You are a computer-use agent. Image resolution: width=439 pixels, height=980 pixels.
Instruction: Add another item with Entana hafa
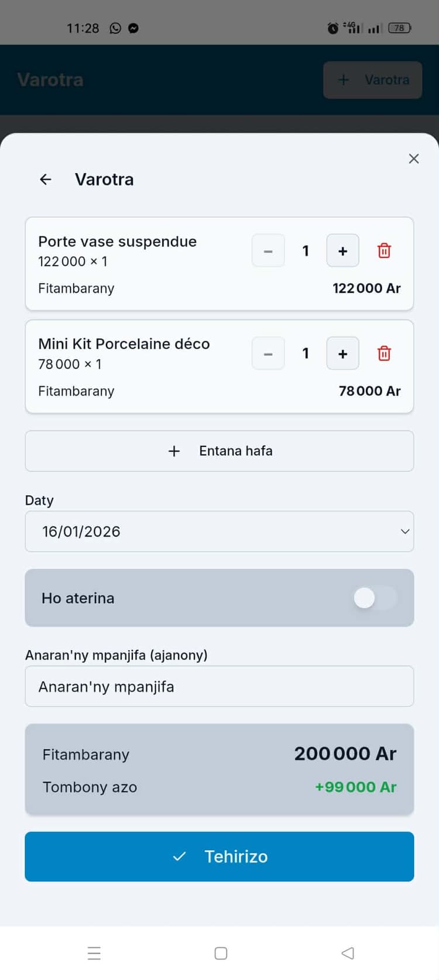coord(219,451)
